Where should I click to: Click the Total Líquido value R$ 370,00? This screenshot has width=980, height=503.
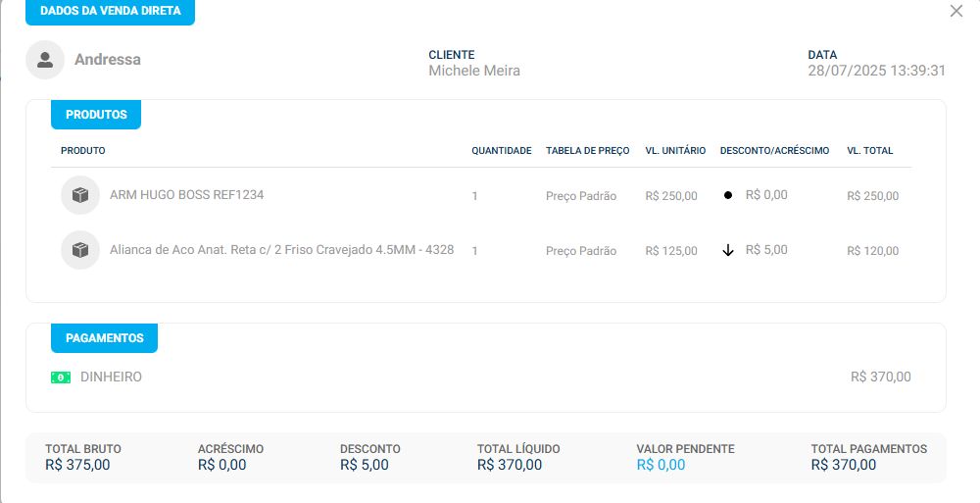509,465
